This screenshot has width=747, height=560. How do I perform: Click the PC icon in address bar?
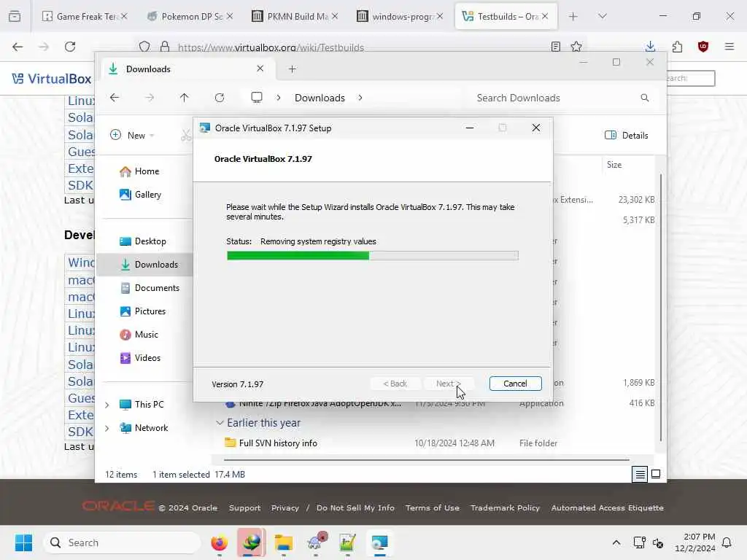tap(257, 97)
